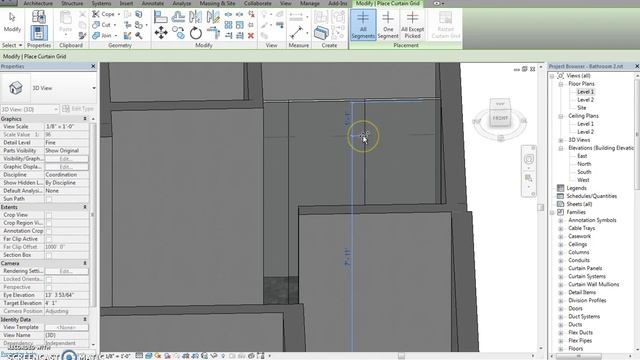Select the Modify arrow tool

[x=12, y=22]
